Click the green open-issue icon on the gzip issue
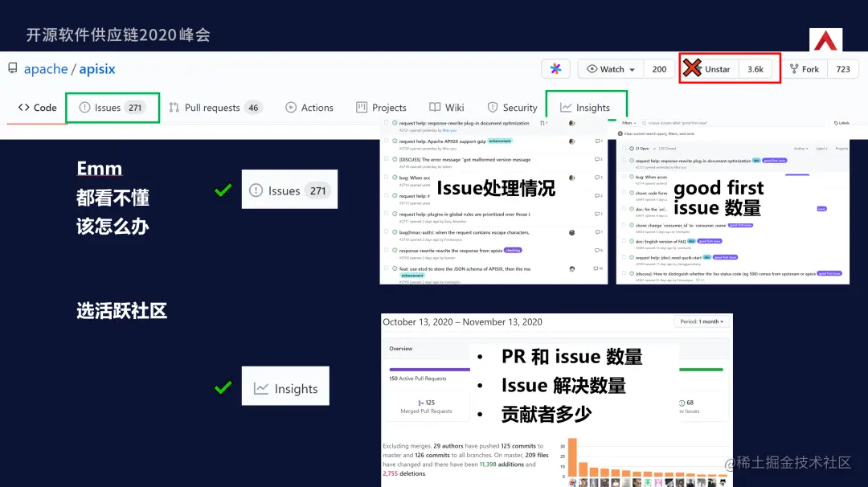 click(394, 141)
